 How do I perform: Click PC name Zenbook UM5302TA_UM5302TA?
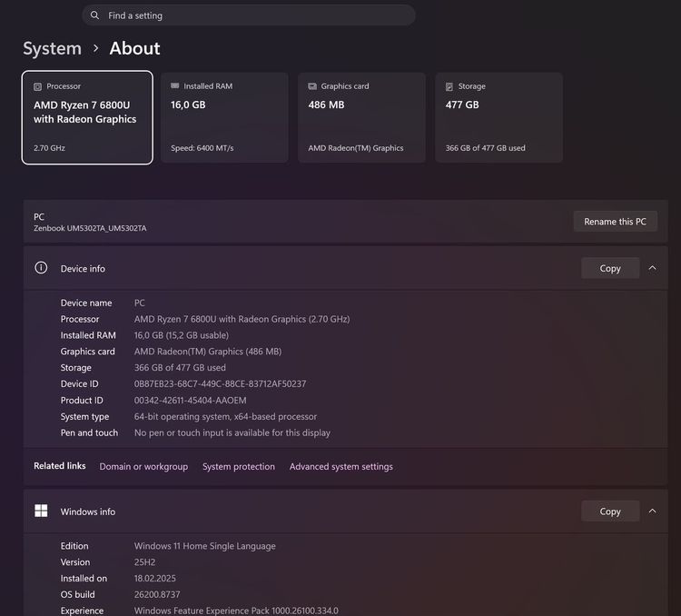tap(90, 228)
